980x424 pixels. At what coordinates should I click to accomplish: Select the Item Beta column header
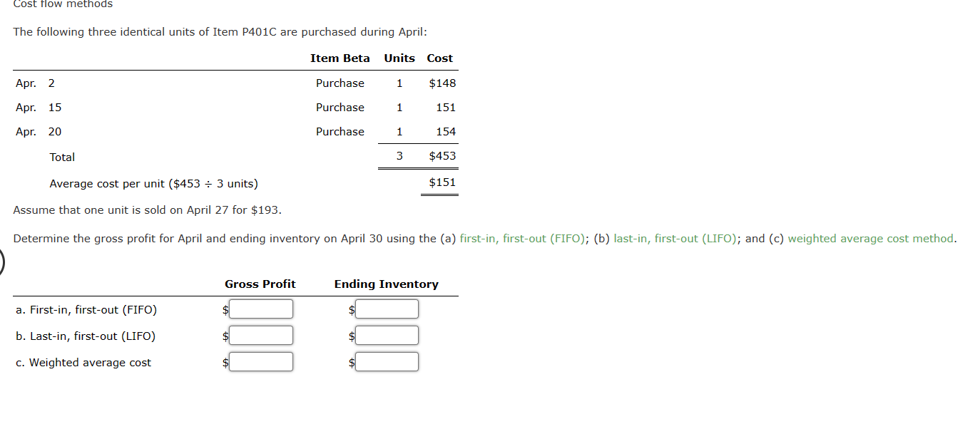pos(340,58)
